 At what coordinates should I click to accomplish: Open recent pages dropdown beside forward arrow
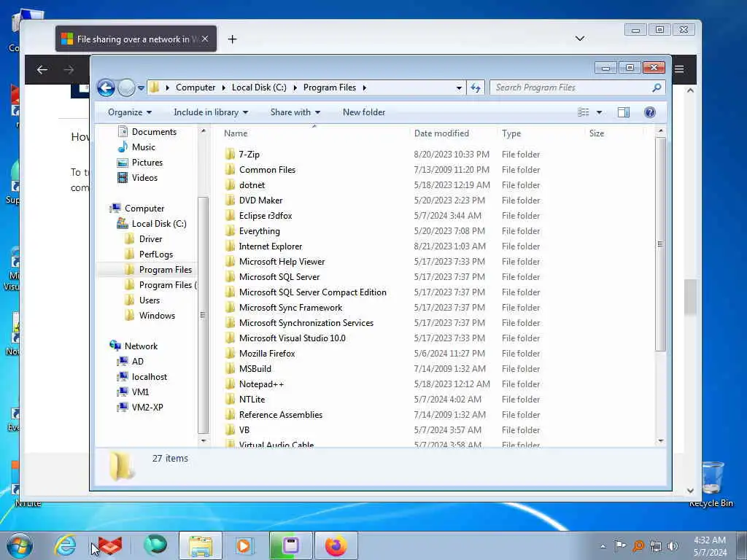click(x=141, y=87)
